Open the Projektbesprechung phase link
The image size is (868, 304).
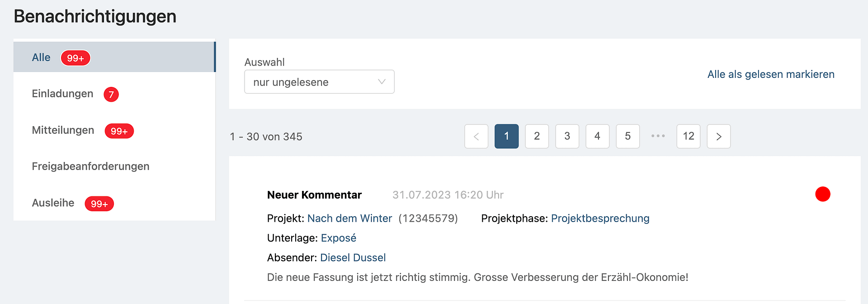coord(600,218)
